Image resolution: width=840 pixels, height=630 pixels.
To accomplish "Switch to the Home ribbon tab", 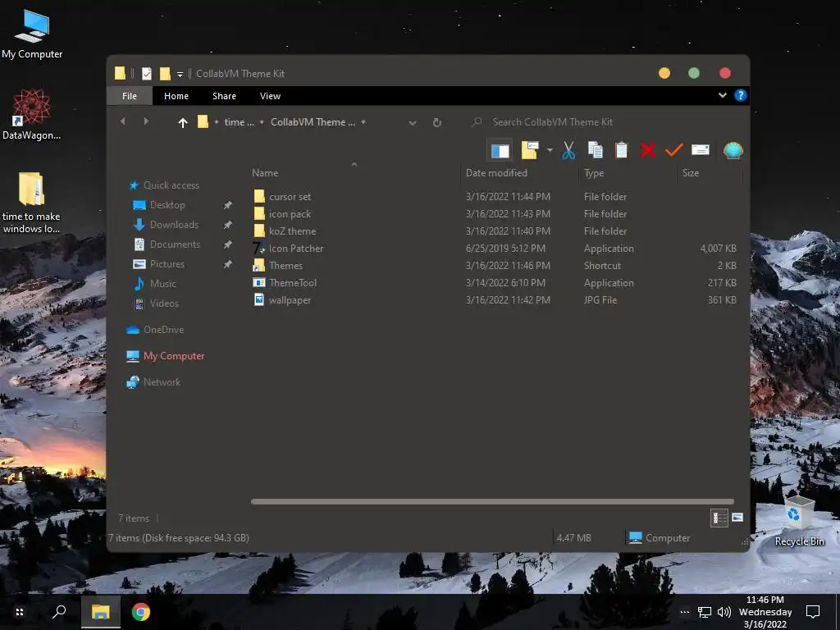I will (176, 96).
